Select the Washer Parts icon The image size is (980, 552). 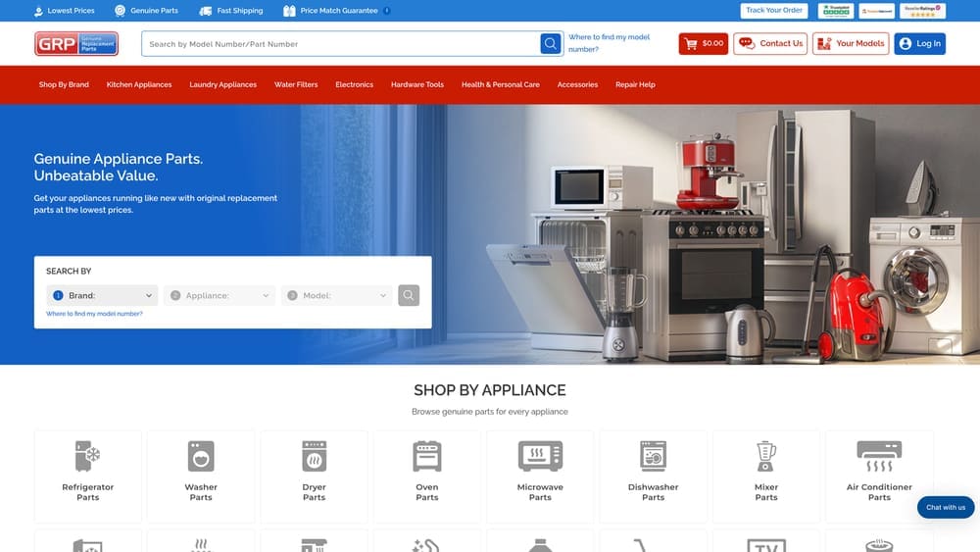201,456
